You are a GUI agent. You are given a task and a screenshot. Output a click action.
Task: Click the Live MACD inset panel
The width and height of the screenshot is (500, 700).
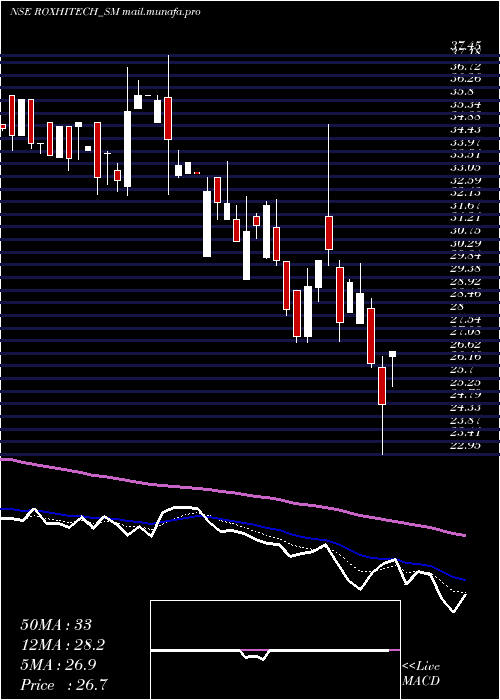275,650
